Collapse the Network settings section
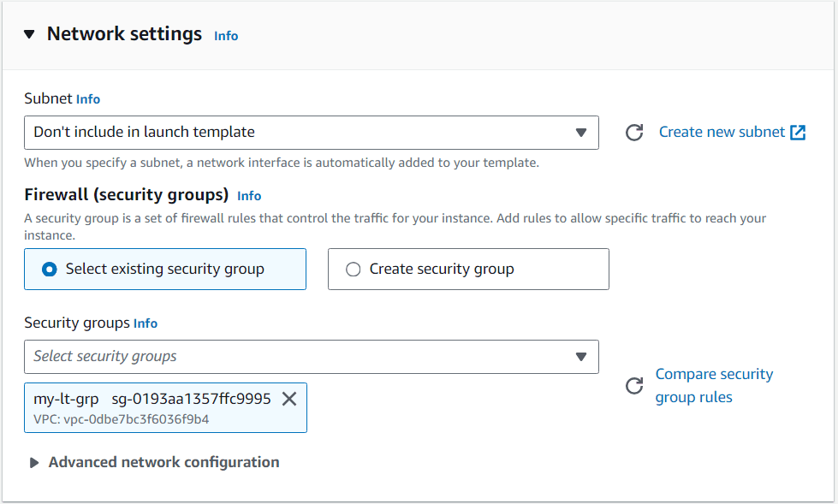Viewport: 838px width, 504px height. (x=30, y=34)
